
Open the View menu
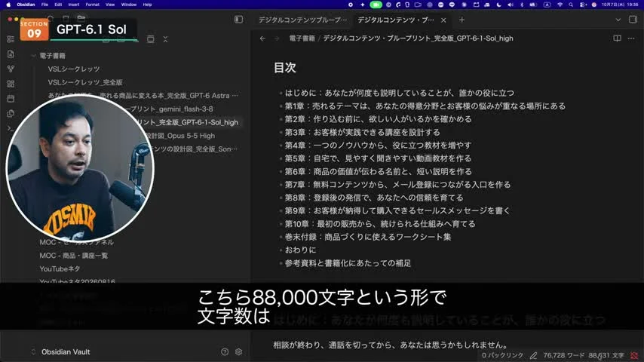click(x=110, y=5)
